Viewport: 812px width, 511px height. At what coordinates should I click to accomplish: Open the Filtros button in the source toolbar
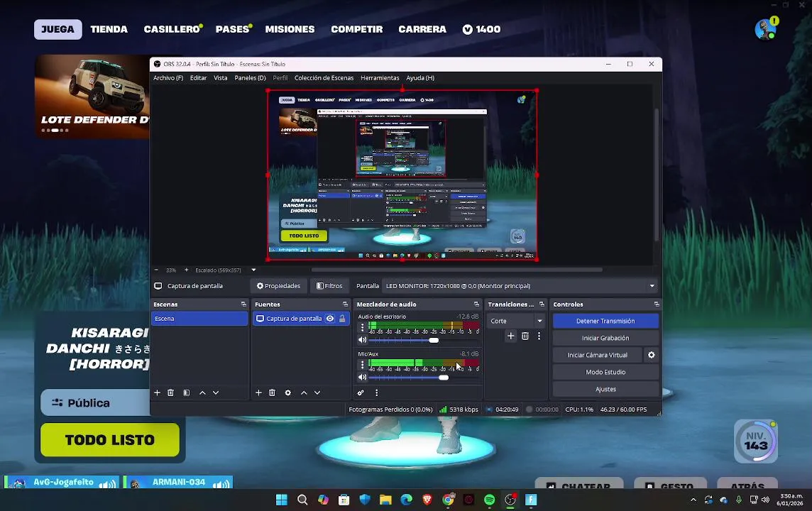tap(329, 286)
